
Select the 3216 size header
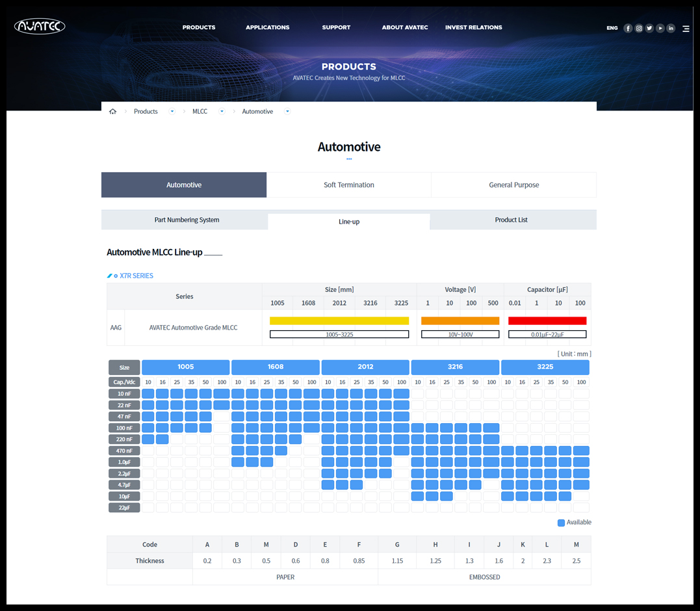(x=456, y=367)
